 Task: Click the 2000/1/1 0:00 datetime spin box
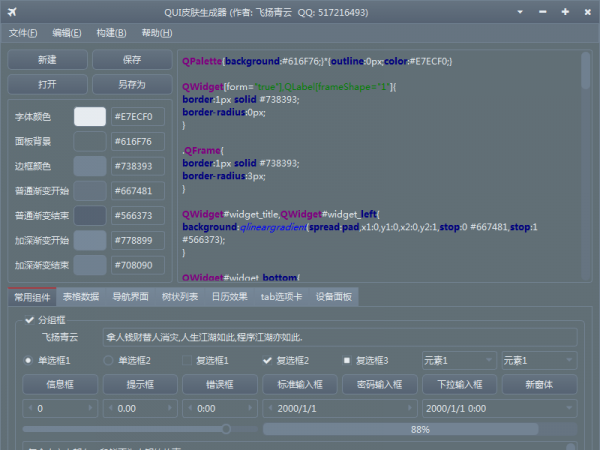click(x=498, y=409)
